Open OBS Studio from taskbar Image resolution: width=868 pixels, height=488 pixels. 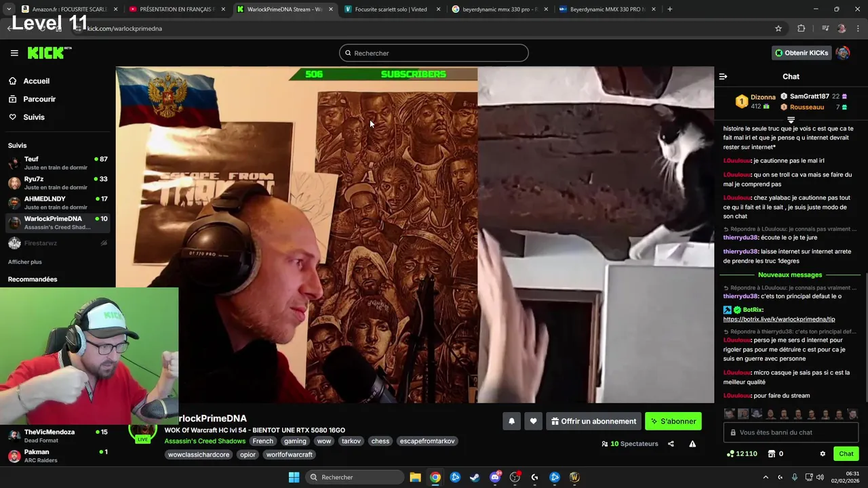point(515,477)
